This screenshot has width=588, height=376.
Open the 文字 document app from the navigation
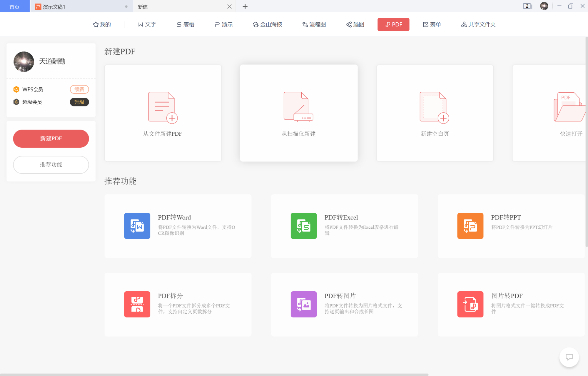click(x=147, y=24)
